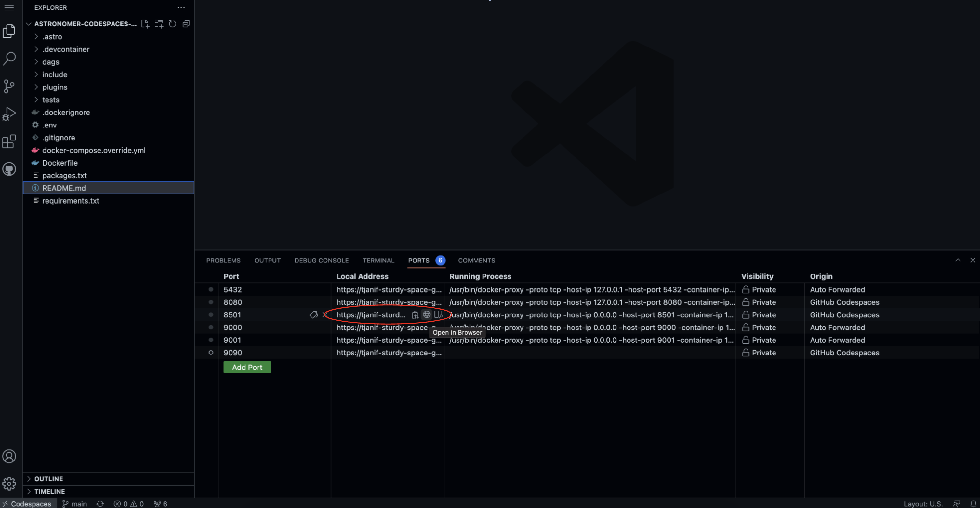The height and width of the screenshot is (508, 980).
Task: Open the Manage gear icon
Action: click(x=9, y=484)
